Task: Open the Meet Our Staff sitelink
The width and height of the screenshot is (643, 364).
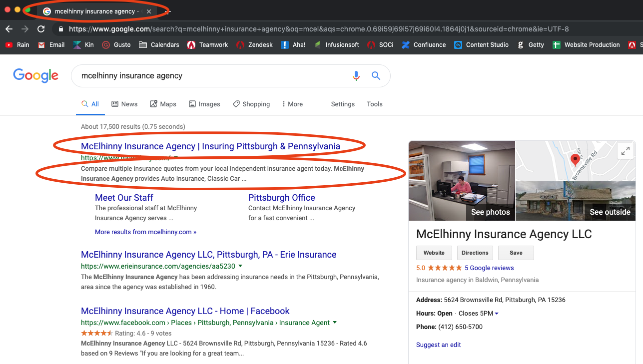Action: pyautogui.click(x=124, y=198)
